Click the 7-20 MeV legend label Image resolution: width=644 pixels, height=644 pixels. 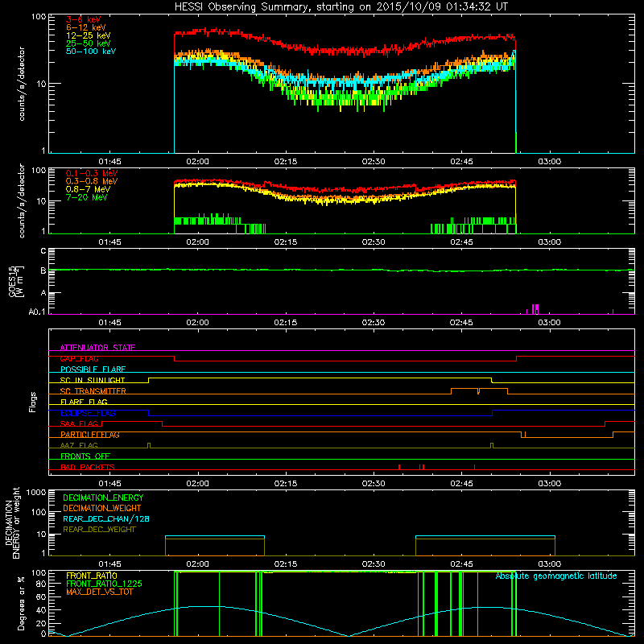(86, 197)
